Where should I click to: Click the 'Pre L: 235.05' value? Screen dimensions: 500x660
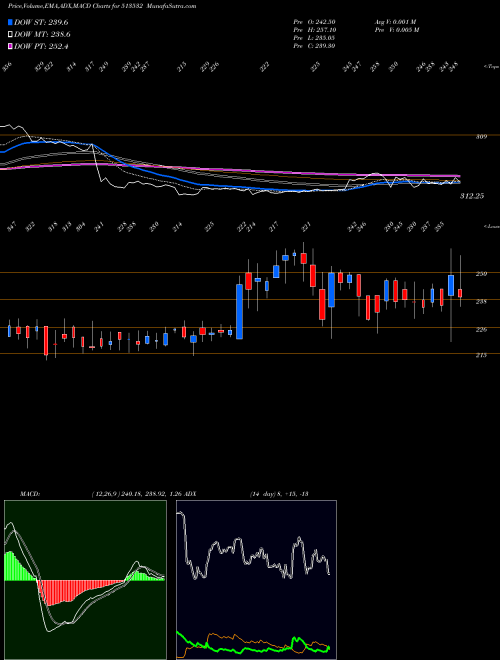[x=314, y=37]
